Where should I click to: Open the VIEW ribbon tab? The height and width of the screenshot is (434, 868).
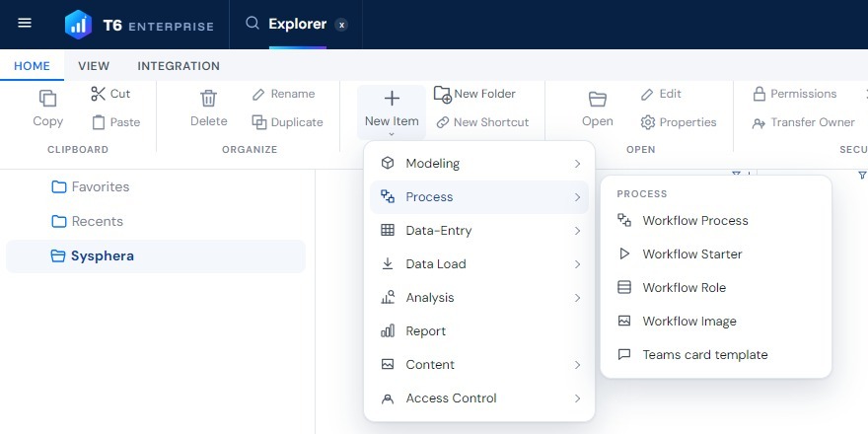click(94, 66)
